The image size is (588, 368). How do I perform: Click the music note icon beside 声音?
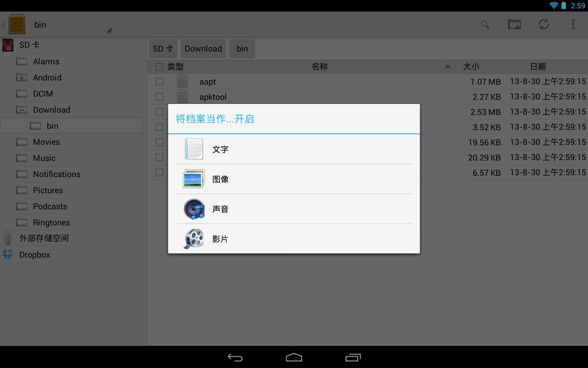tap(194, 209)
